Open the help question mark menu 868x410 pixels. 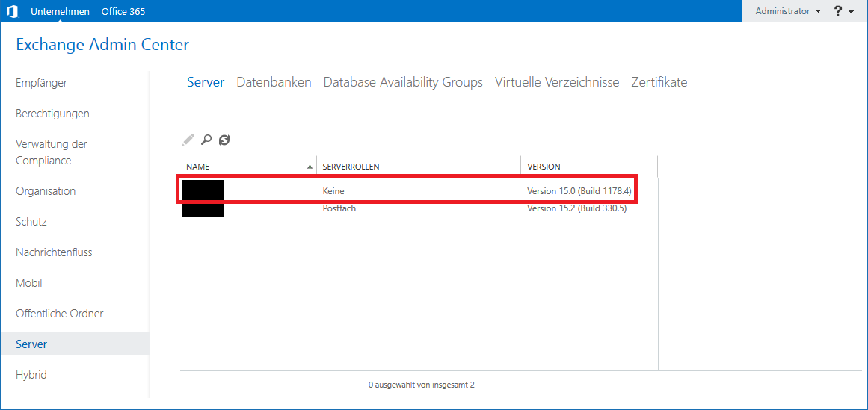(843, 11)
